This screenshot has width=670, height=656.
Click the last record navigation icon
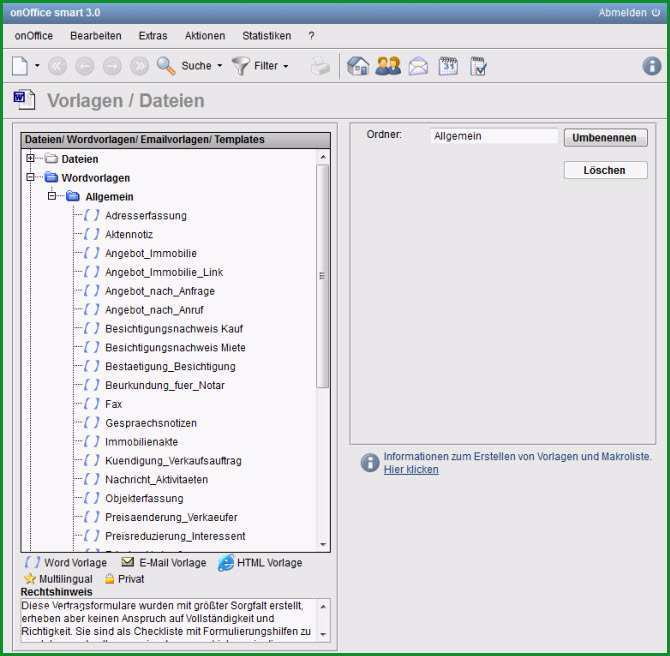pos(139,66)
